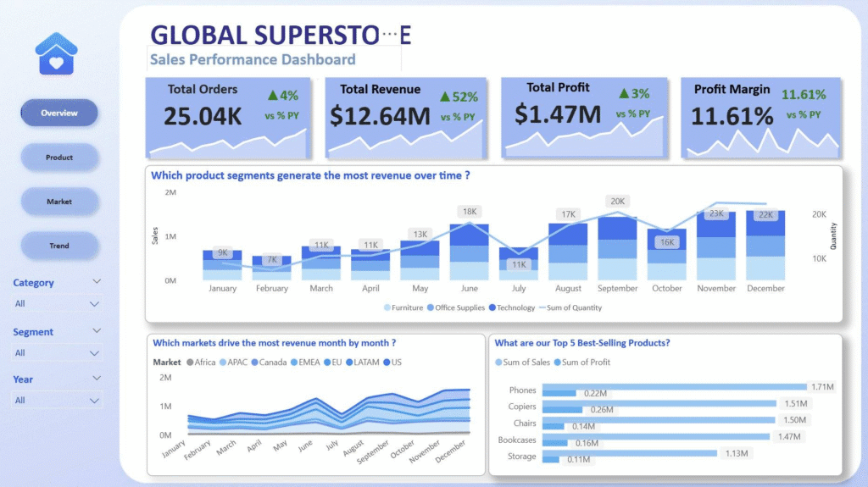Click the EMEA market legend marker
Screen dimensions: 868x487
click(294, 362)
